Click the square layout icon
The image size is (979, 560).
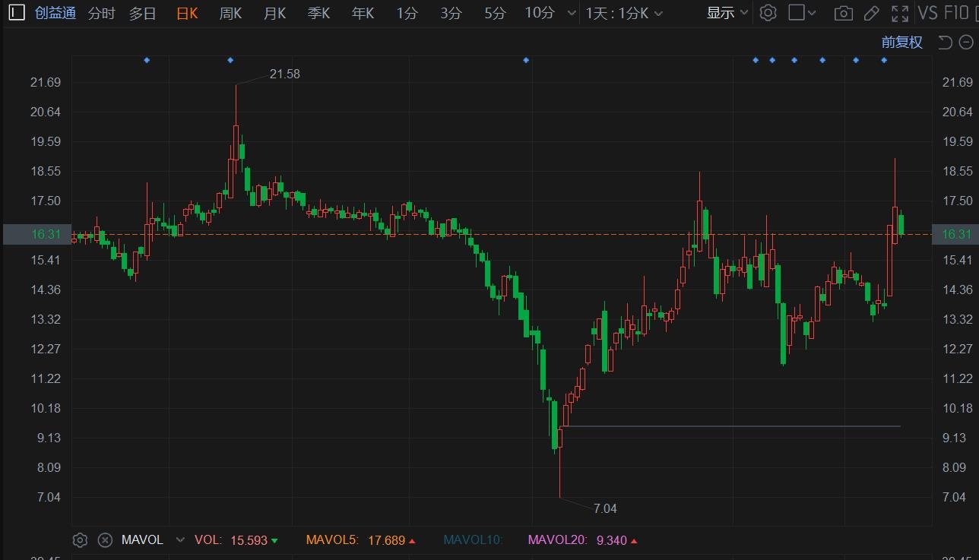(796, 13)
